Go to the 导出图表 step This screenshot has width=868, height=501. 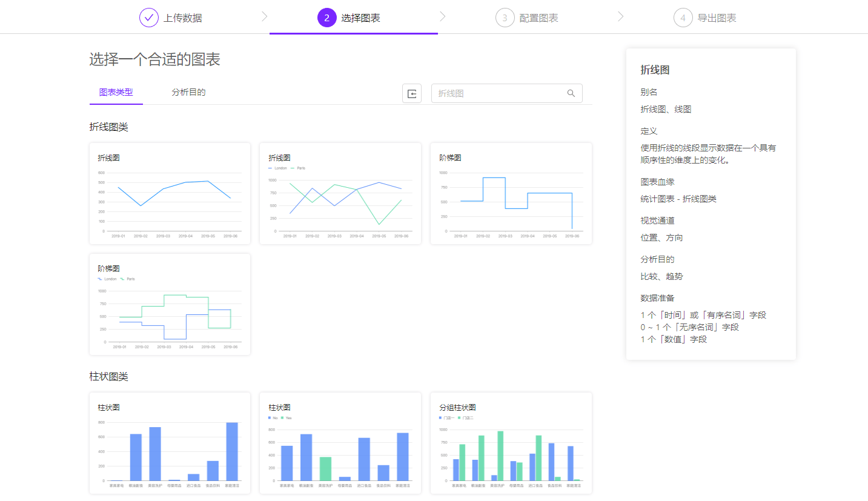point(705,17)
